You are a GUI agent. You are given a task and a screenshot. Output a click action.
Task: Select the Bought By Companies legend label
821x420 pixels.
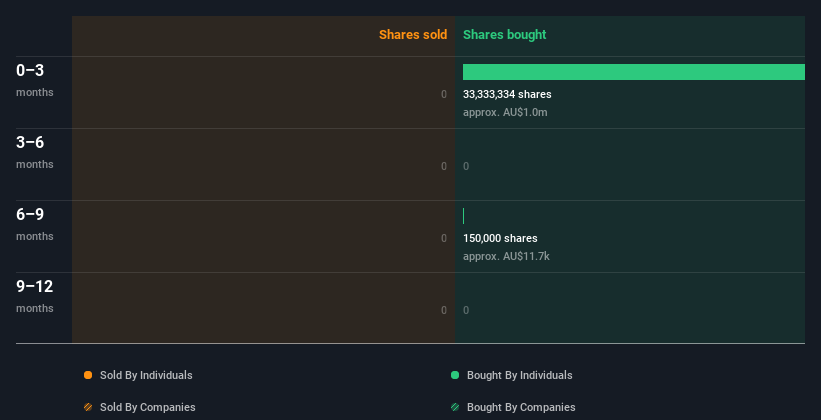coord(521,407)
